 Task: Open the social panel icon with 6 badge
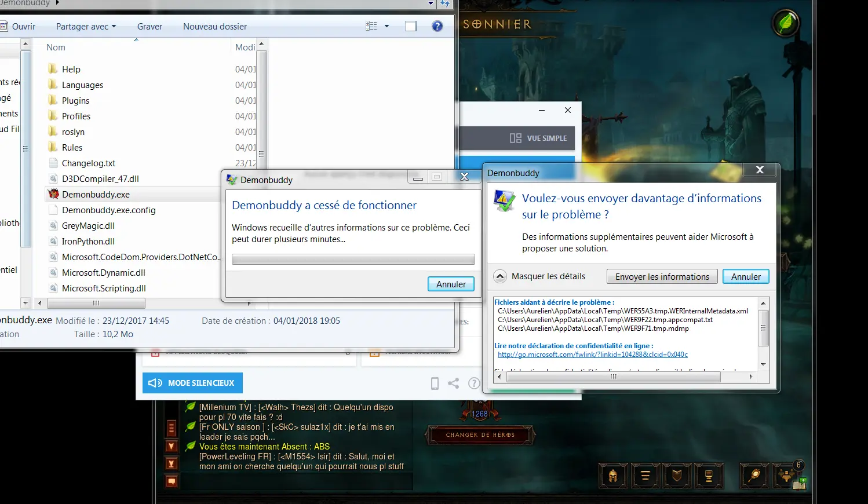click(x=786, y=475)
